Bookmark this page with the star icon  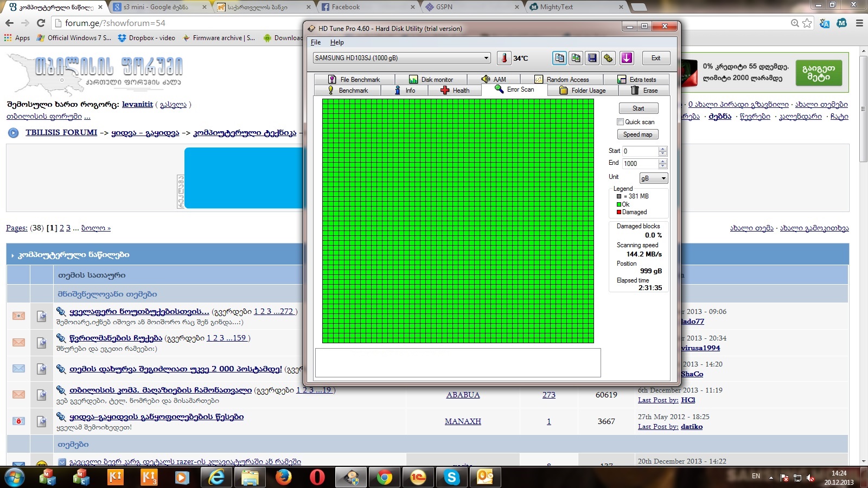(x=807, y=23)
